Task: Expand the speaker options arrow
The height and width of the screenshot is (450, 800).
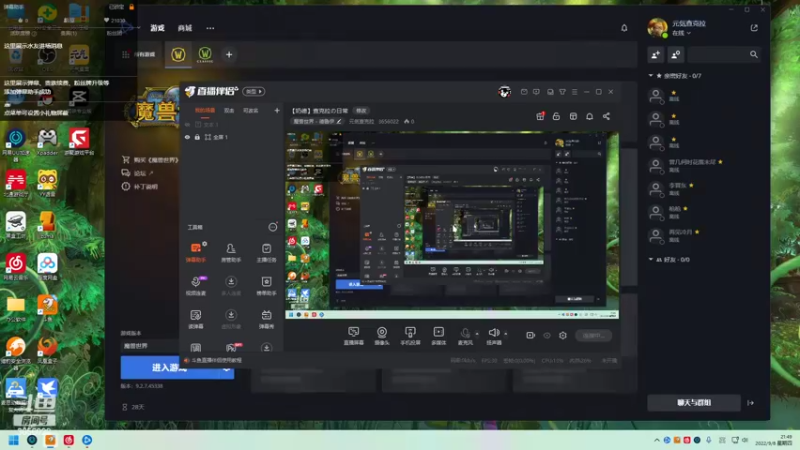Action: click(x=506, y=334)
